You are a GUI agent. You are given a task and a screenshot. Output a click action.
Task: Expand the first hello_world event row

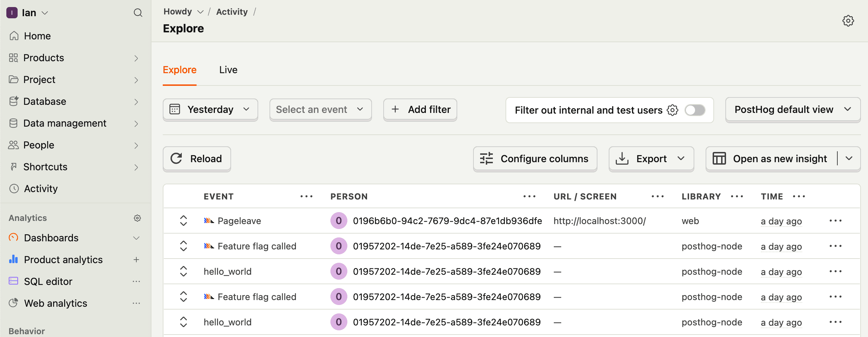[184, 272]
